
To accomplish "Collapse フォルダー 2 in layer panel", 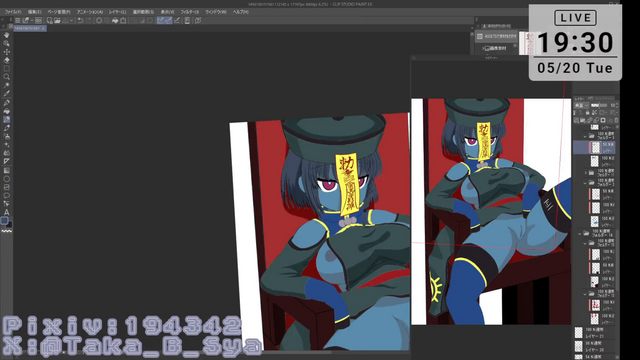I will click(585, 182).
